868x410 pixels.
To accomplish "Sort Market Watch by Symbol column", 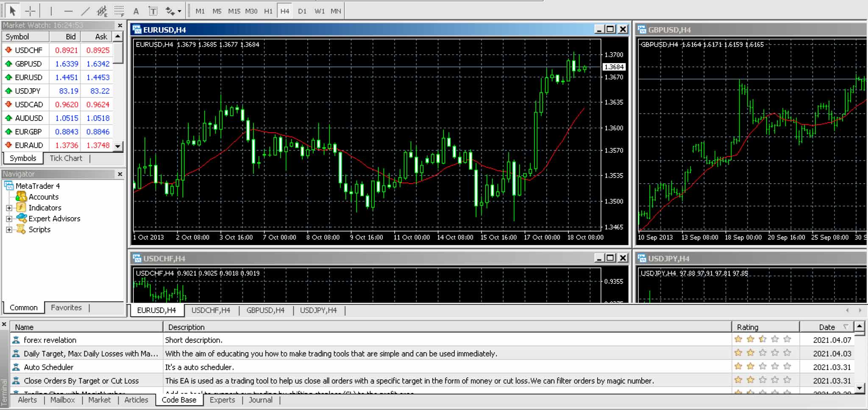I will (25, 36).
